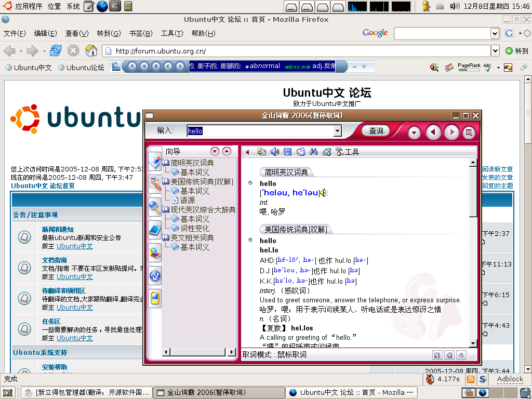Click the guide tree horizontal scrollbar
Image resolution: width=532 pixels, height=399 pixels.
tap(199, 352)
